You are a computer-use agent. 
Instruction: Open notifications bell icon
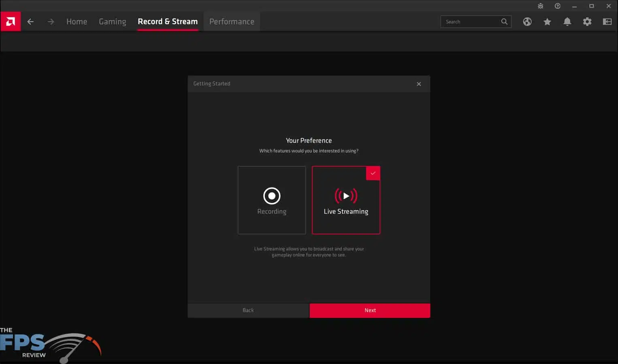[x=567, y=21]
